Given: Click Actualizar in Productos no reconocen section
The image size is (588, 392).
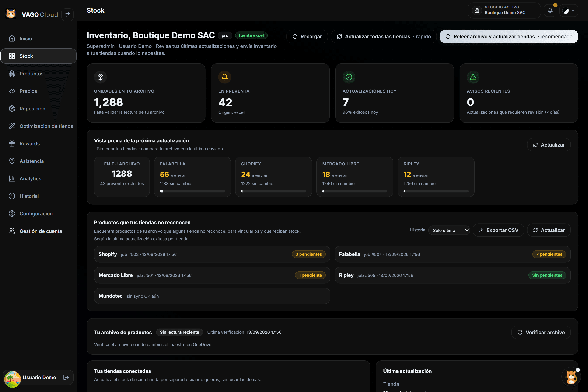Looking at the screenshot, I should click(549, 230).
